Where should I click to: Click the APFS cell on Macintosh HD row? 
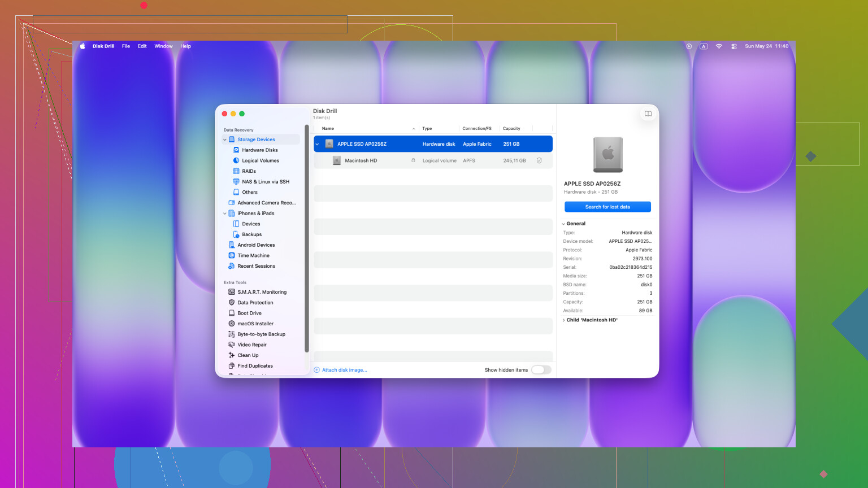point(469,160)
